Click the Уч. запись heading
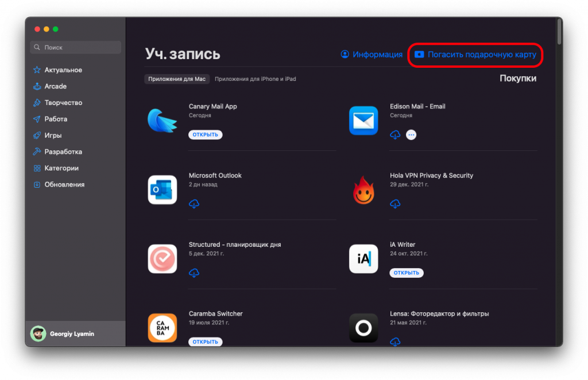This screenshot has width=588, height=380. click(183, 54)
